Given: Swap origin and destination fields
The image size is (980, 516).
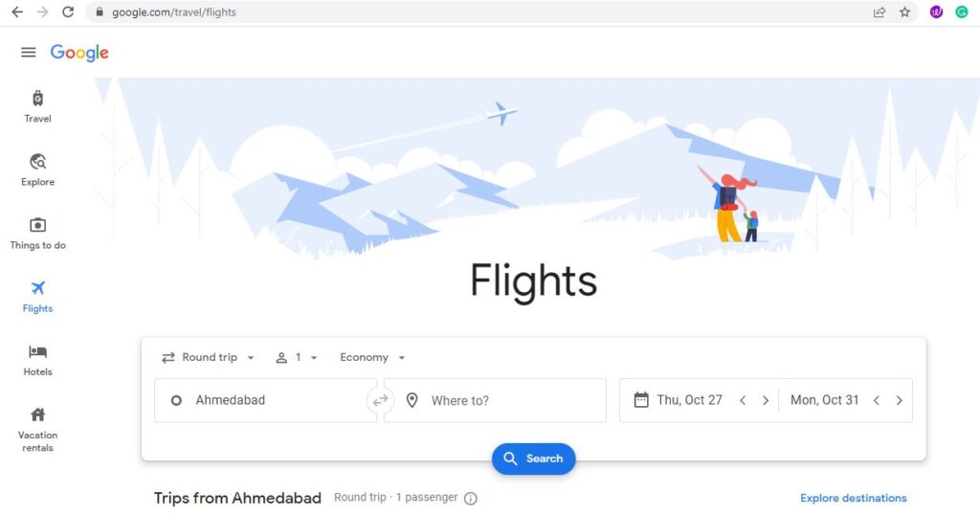Looking at the screenshot, I should 380,400.
